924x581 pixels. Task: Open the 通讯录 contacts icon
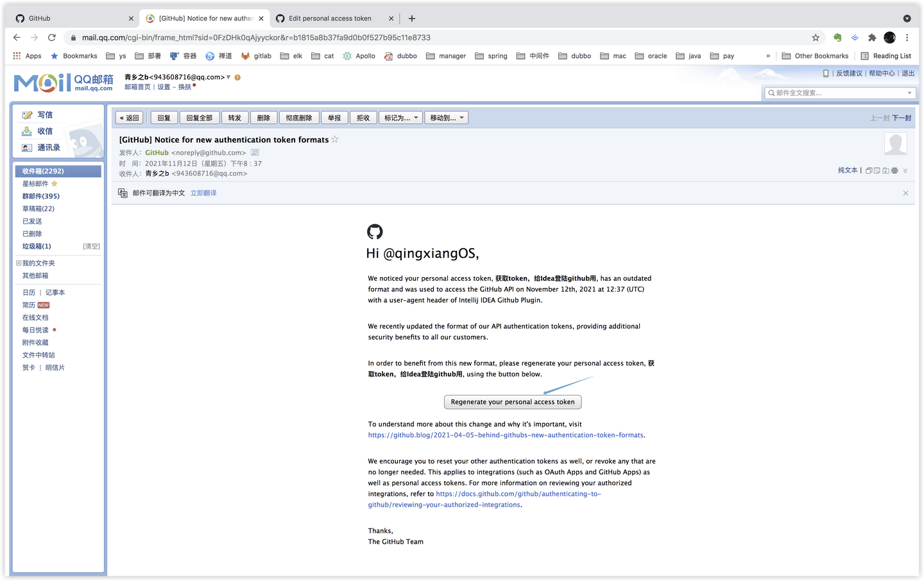pyautogui.click(x=26, y=147)
